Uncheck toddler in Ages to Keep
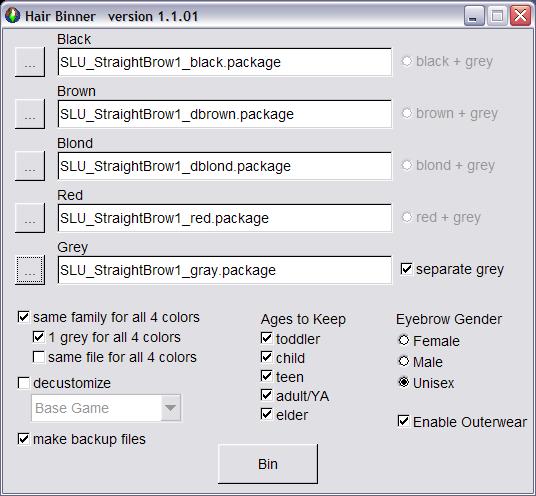Screen dimensions: 536x496 coord(266,338)
